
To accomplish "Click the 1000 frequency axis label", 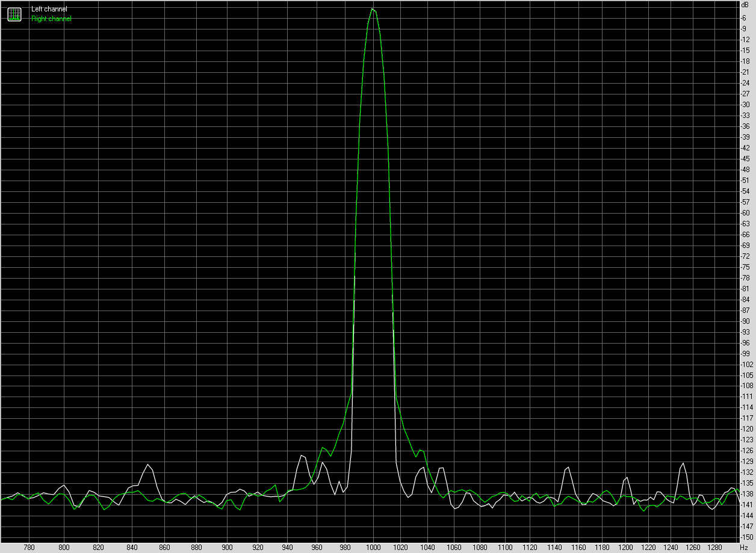I will pos(374,548).
